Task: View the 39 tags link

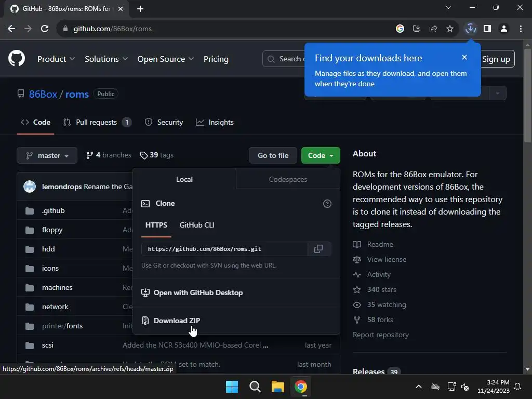Action: coord(157,155)
